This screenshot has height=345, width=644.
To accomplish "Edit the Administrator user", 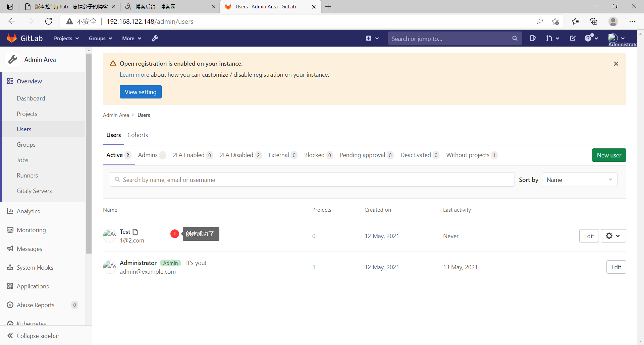I will tap(616, 267).
